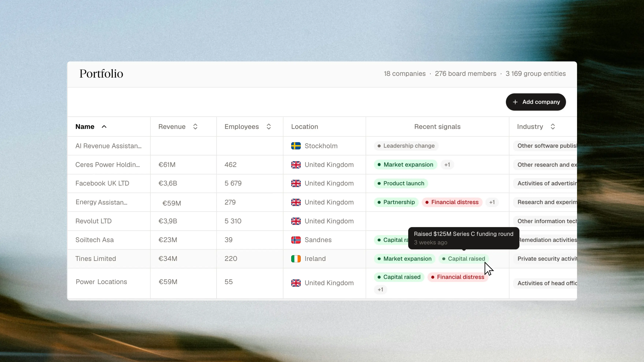644x362 pixels.
Task: Click the Activities of head offic... industry tag
Action: [545, 283]
